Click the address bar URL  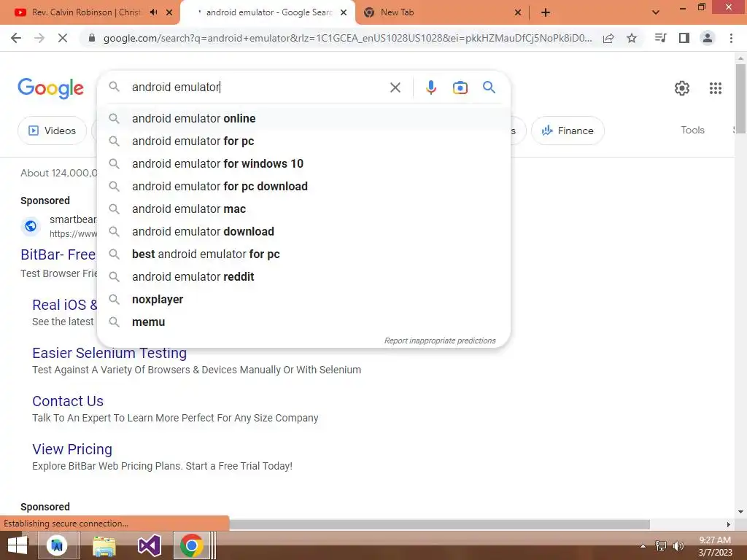click(347, 38)
